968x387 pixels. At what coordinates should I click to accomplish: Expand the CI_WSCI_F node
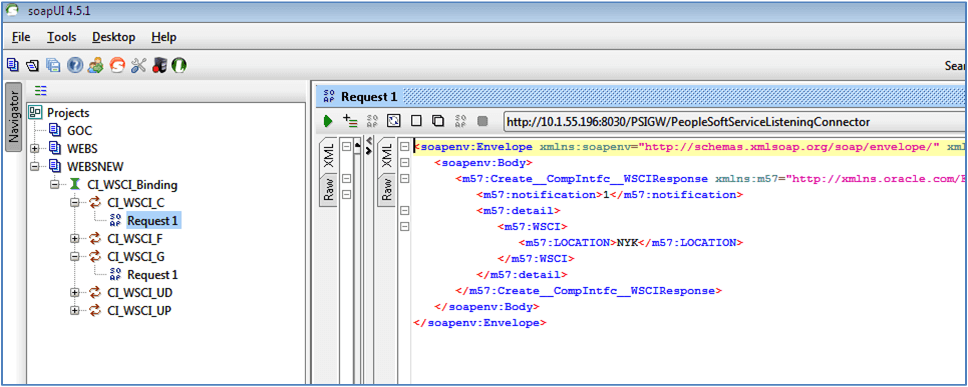[75, 238]
